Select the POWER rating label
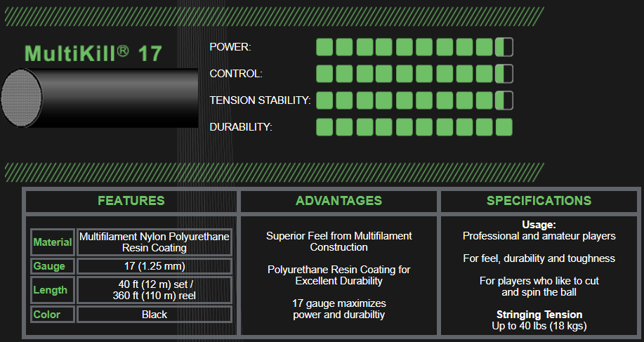This screenshot has width=644, height=342. (x=230, y=47)
